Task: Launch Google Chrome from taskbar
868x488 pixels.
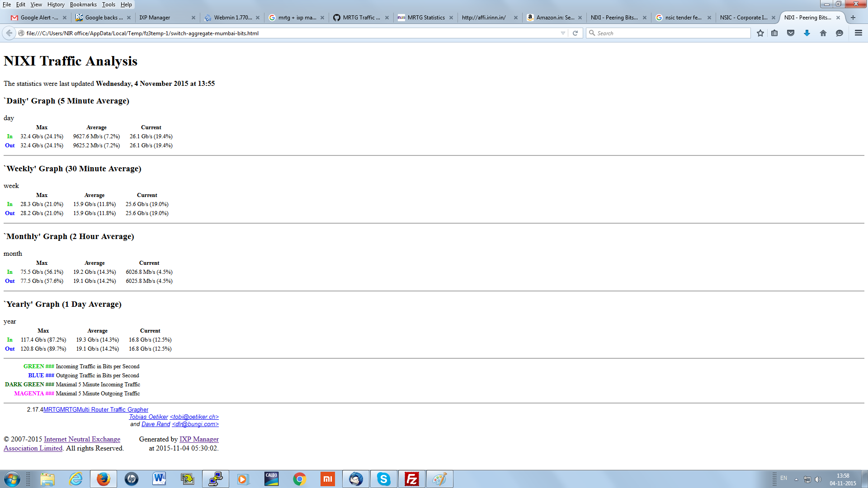Action: coord(299,479)
